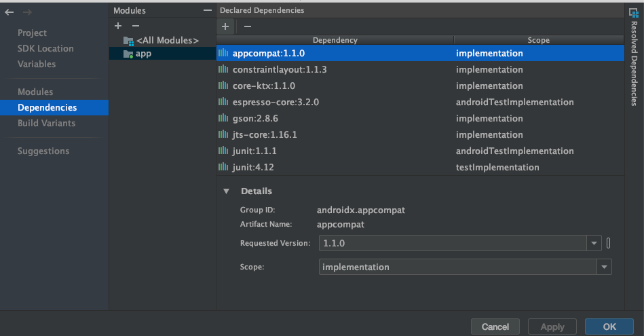Click the back navigation arrow
This screenshot has width=644, height=336.
tap(10, 12)
